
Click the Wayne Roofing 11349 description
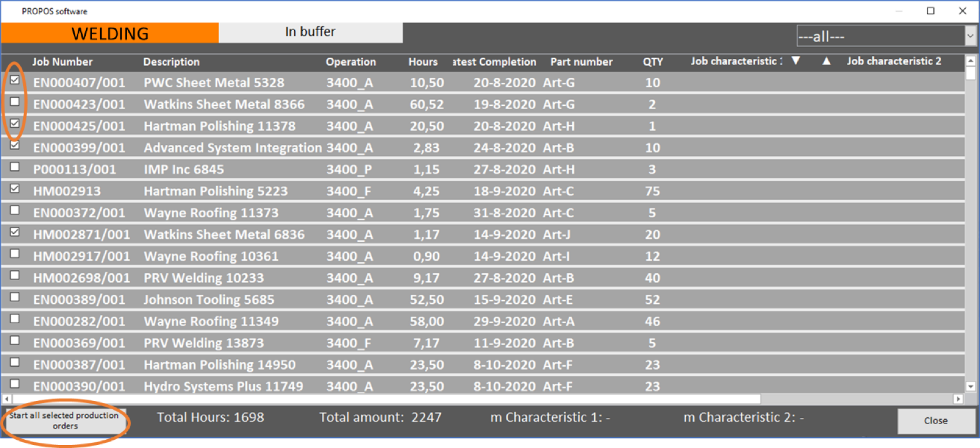(211, 321)
